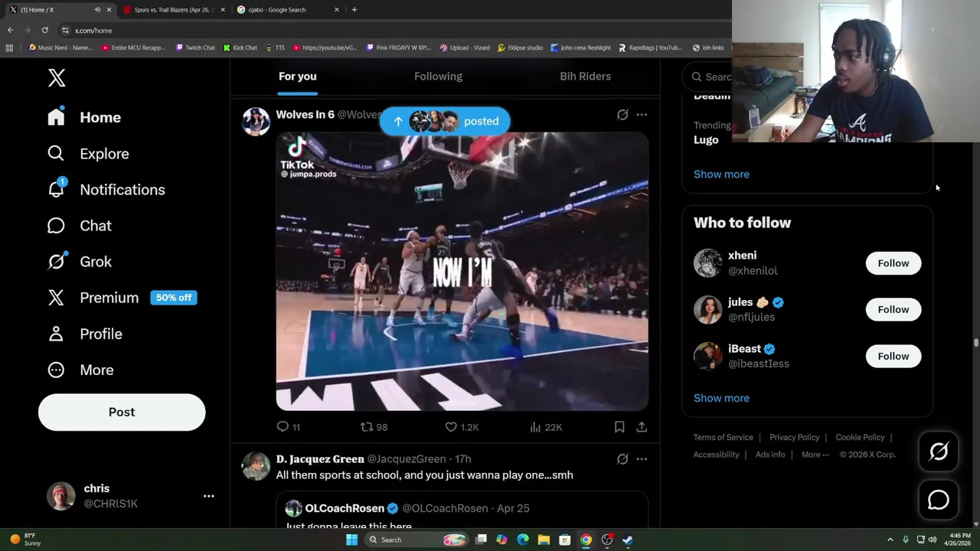Open Notifications via the bell icon
The height and width of the screenshot is (551, 980).
(x=57, y=188)
